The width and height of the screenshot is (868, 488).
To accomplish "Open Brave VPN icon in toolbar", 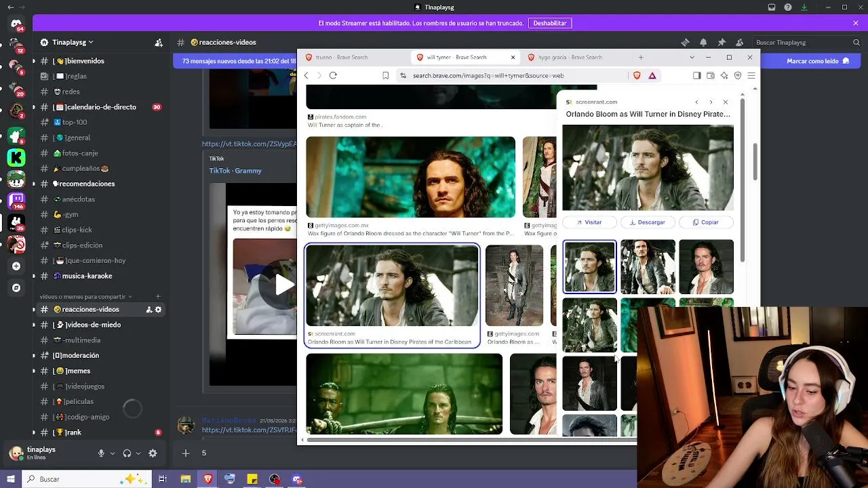I will (738, 75).
